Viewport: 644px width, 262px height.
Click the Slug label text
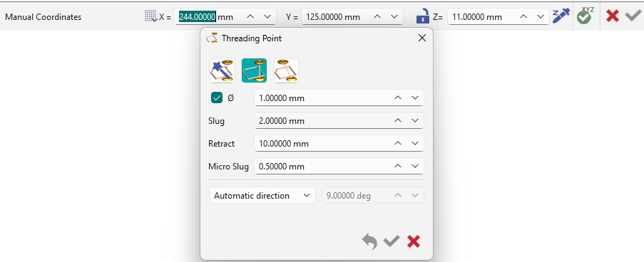(217, 121)
